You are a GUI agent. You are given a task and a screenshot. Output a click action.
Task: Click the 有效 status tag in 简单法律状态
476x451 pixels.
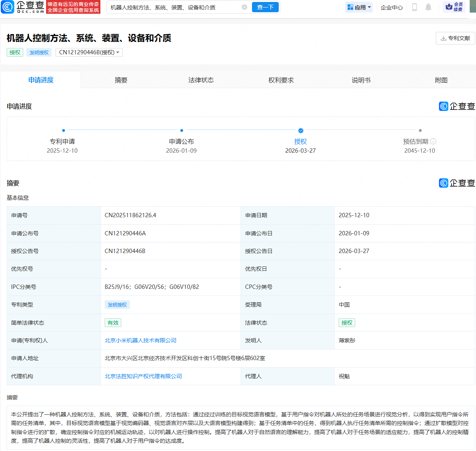[x=113, y=322]
